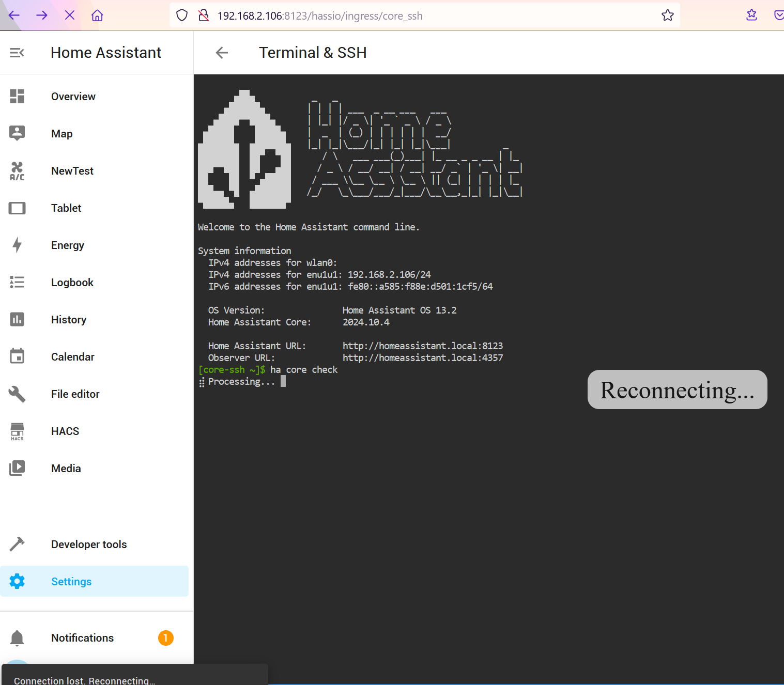
Task: Click the shield tracking protection icon
Action: pyautogui.click(x=182, y=15)
